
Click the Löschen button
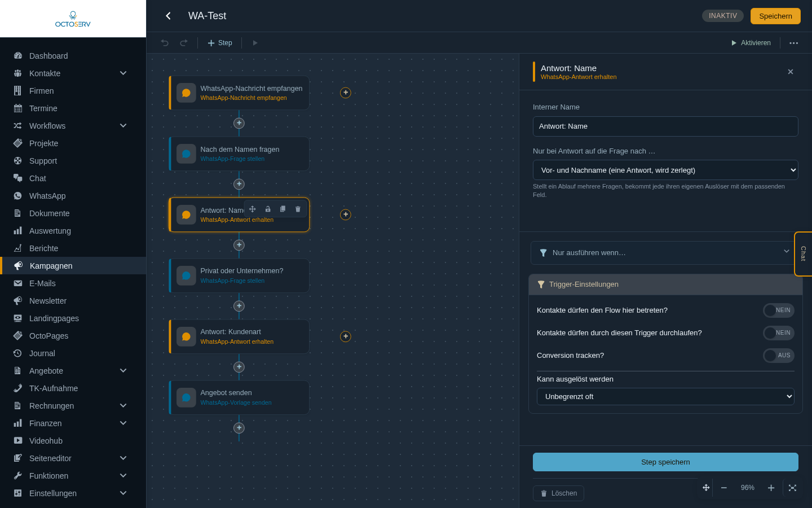pos(558,493)
